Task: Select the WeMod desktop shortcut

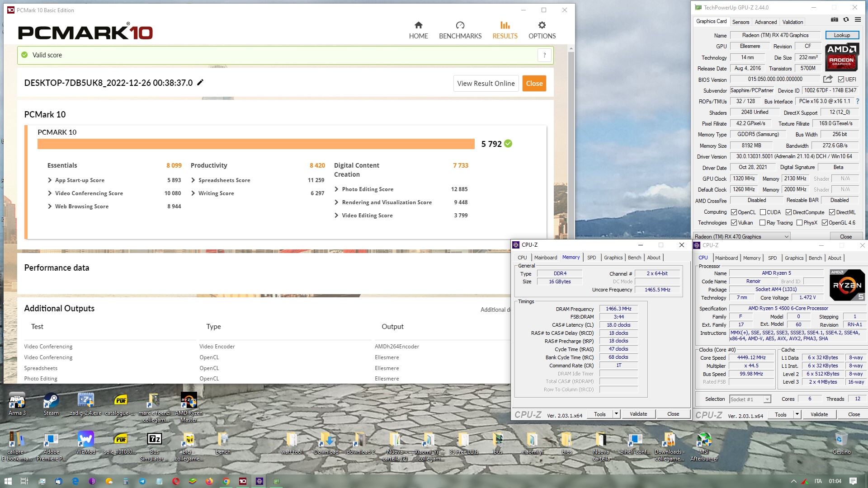Action: coord(85,443)
